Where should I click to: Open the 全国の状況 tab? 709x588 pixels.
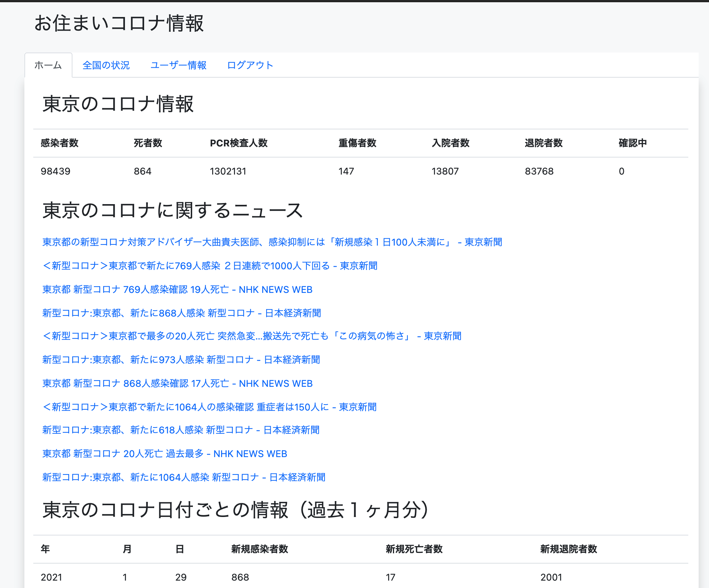[x=106, y=65]
